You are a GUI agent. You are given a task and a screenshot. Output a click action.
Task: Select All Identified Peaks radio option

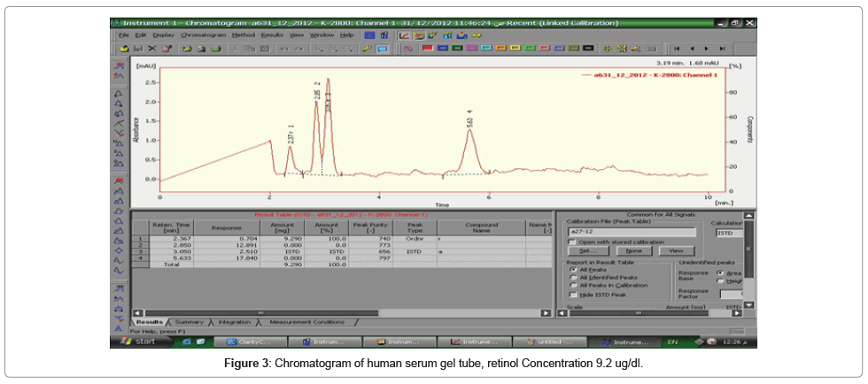tap(573, 277)
